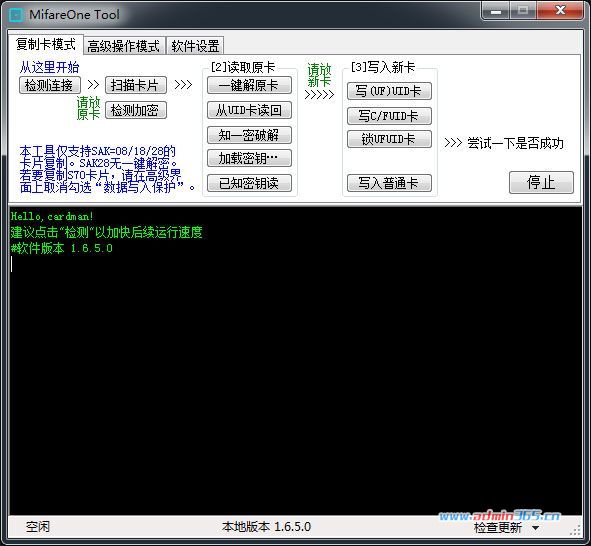Click the [3]写入新卡 group label
591x546 pixels.
pos(383,67)
